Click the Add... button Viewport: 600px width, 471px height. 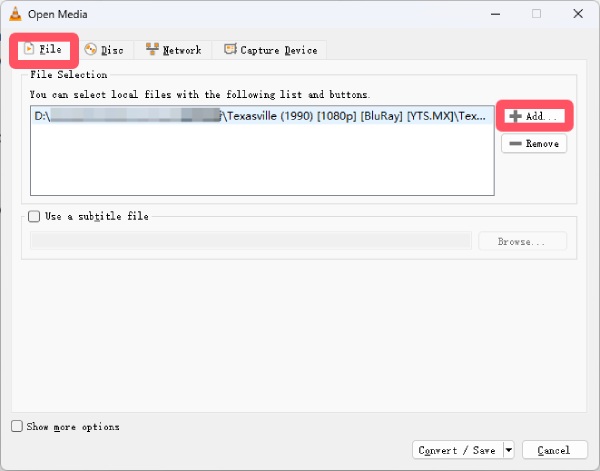point(534,116)
